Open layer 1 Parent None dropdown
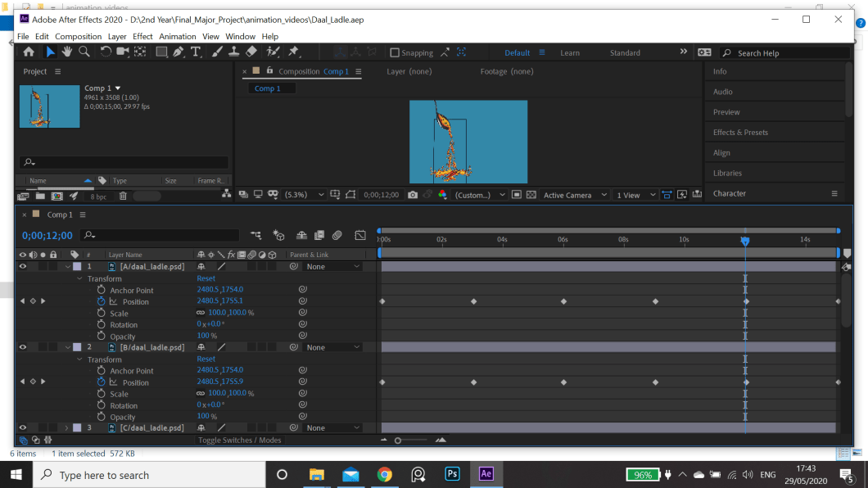The width and height of the screenshot is (868, 488). click(333, 267)
